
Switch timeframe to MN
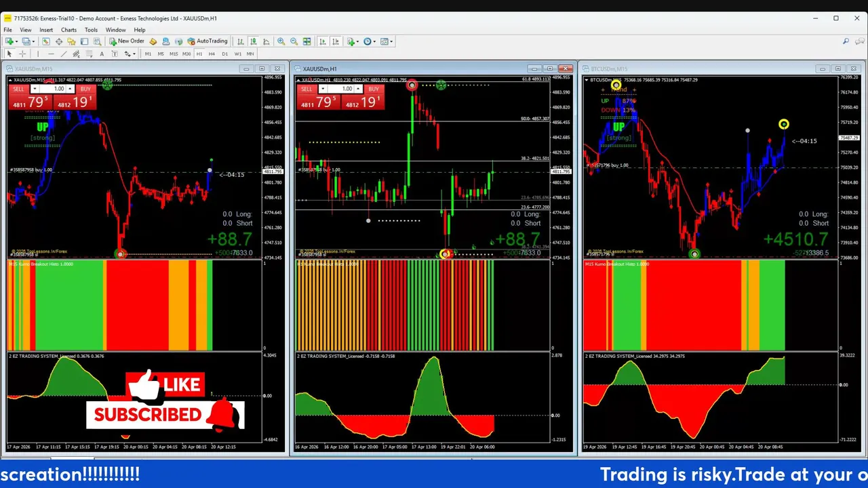tap(250, 54)
